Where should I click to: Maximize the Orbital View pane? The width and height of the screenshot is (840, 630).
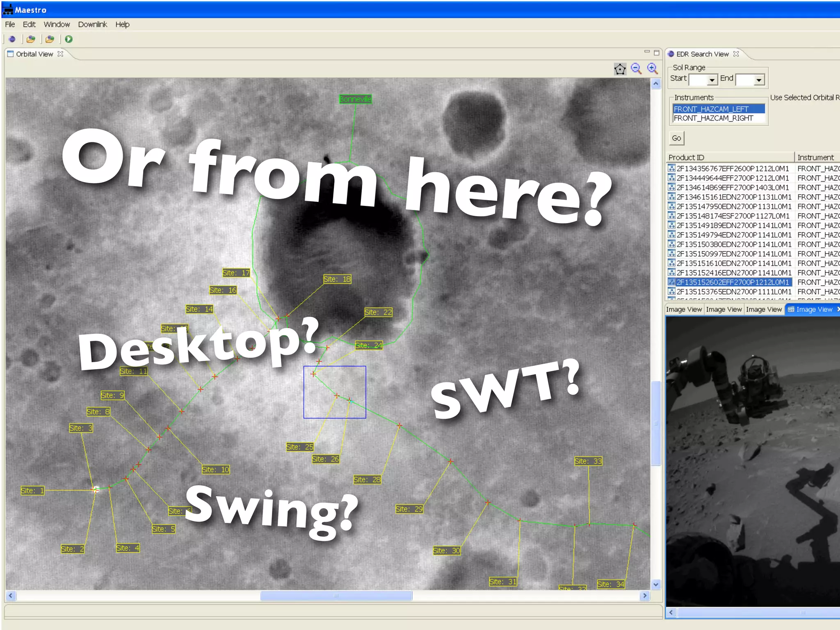[x=657, y=53]
